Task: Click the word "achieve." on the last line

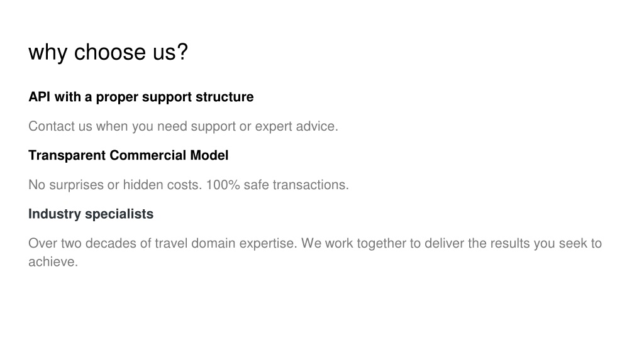Action: [53, 262]
